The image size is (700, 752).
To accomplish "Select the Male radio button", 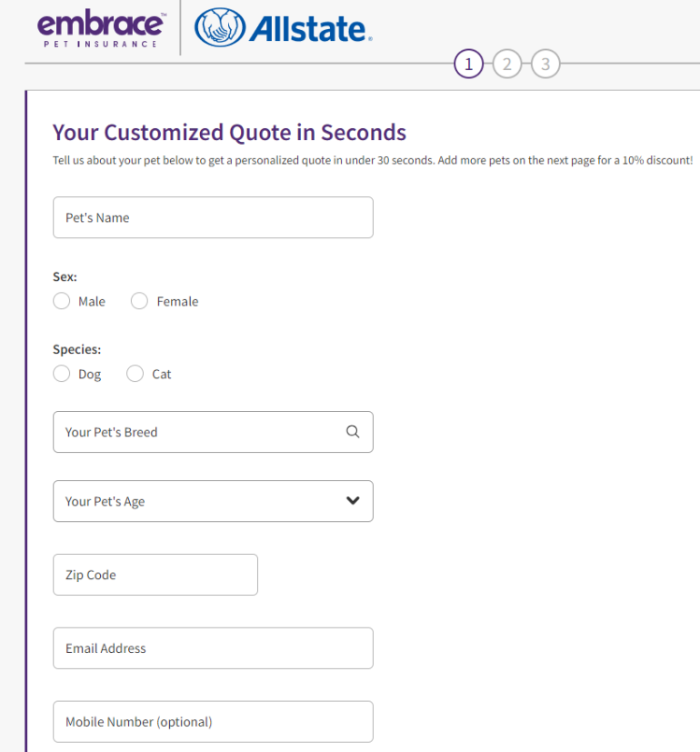I will pos(62,301).
